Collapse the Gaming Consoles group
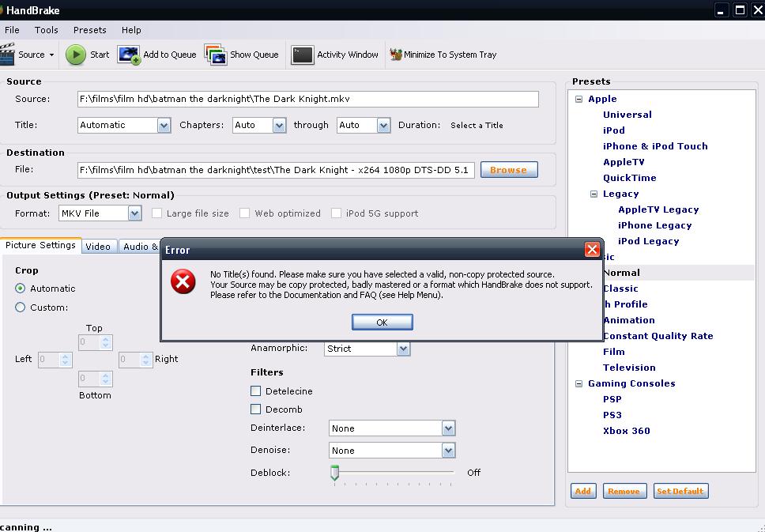 (578, 383)
